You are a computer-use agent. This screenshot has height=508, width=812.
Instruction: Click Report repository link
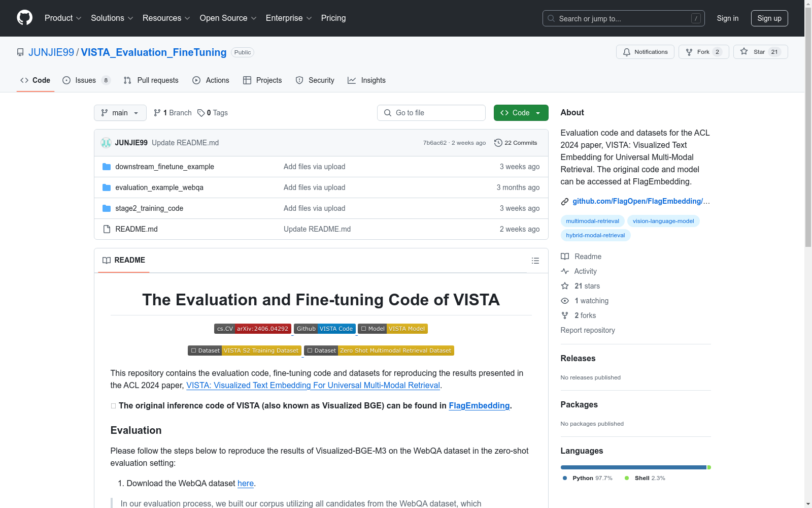point(588,330)
